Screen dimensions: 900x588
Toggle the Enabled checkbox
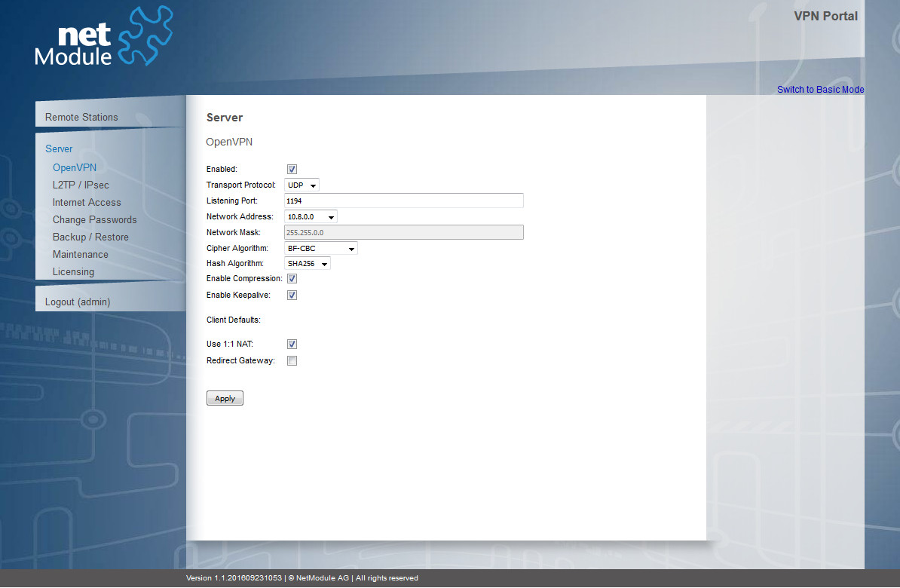tap(292, 170)
